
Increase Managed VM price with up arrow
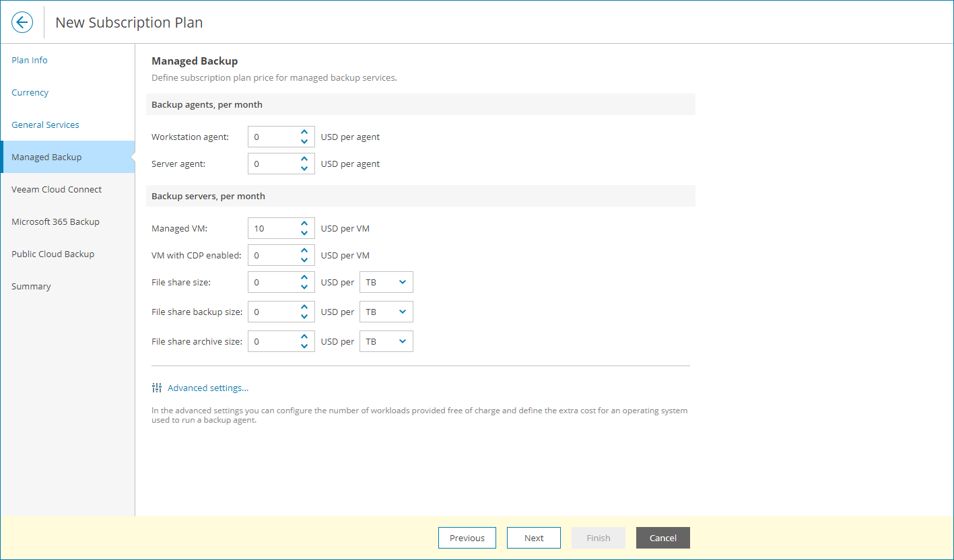304,223
